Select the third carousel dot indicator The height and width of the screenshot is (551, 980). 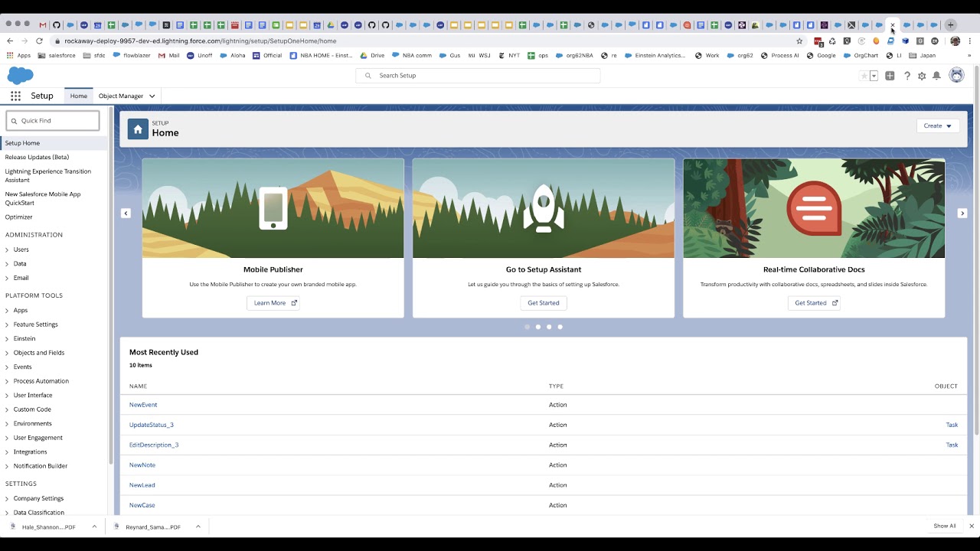tap(549, 327)
